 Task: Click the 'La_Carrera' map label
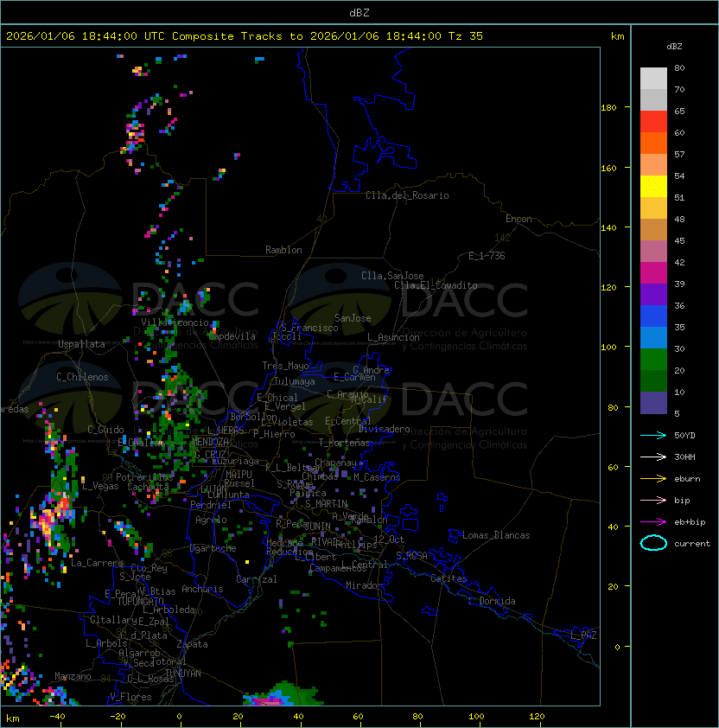click(x=97, y=563)
